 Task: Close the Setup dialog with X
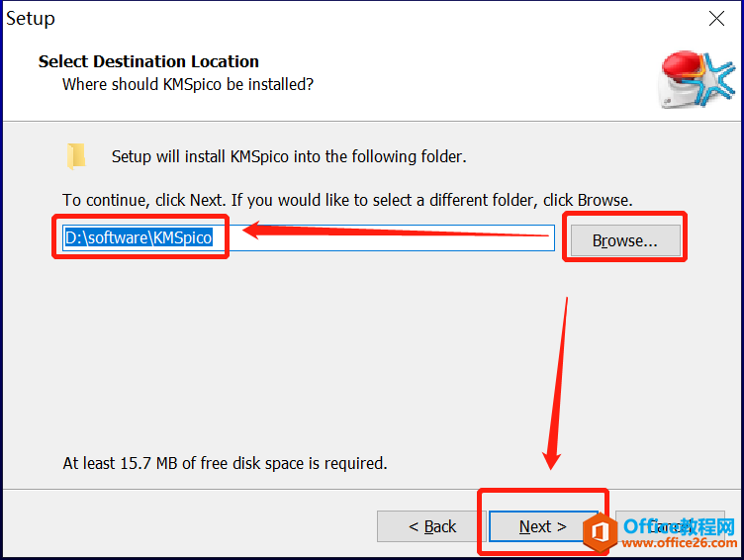(716, 19)
